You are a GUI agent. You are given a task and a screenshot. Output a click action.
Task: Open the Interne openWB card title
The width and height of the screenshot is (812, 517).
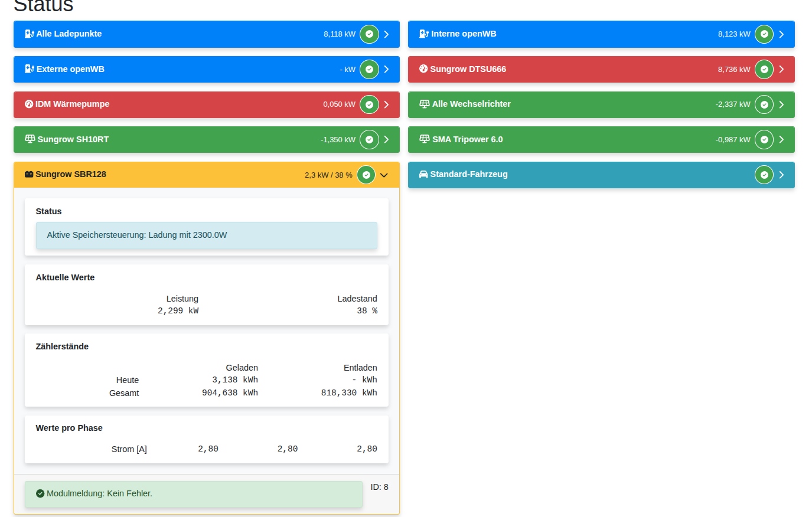pyautogui.click(x=464, y=34)
